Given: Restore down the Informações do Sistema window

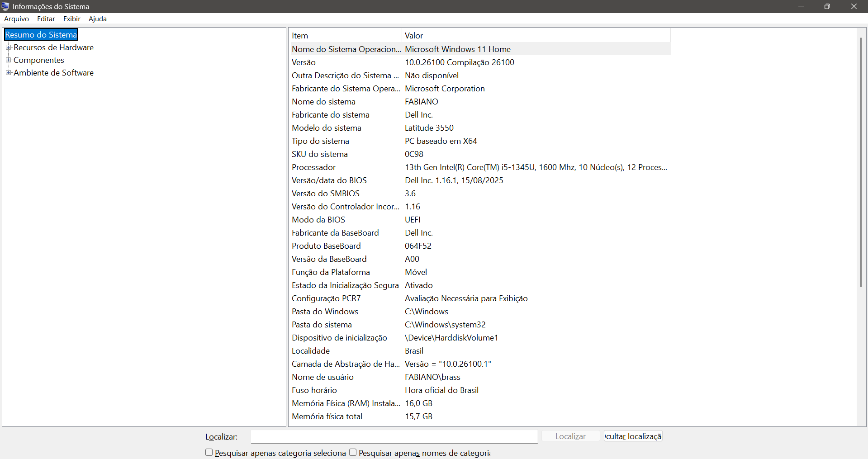Looking at the screenshot, I should click(x=827, y=6).
